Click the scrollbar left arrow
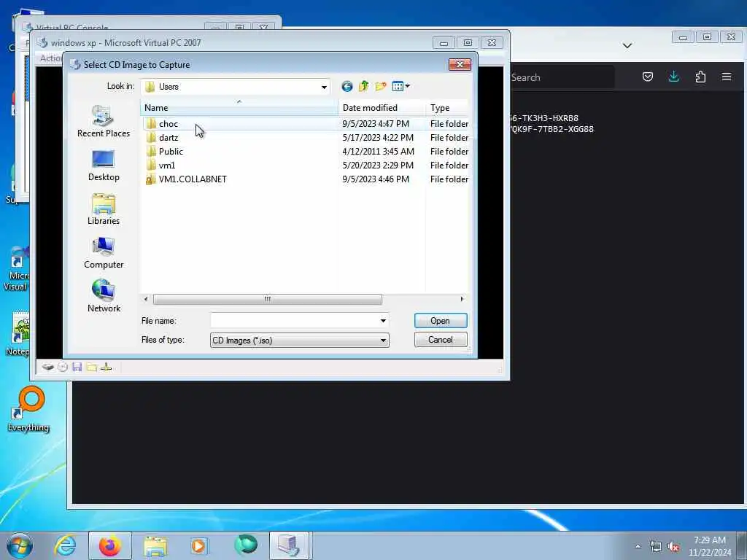The height and width of the screenshot is (560, 747). [x=146, y=299]
